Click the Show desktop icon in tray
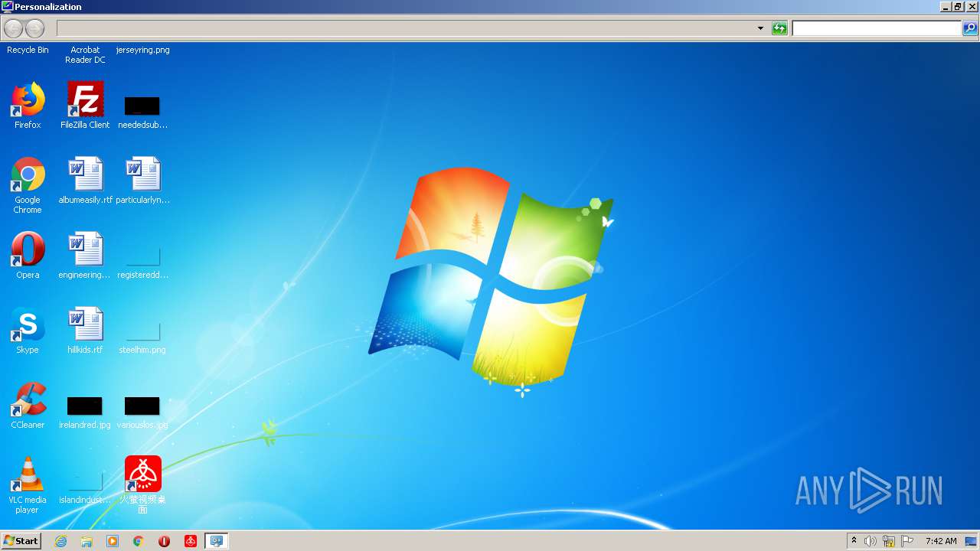The width and height of the screenshot is (980, 551). [x=971, y=541]
